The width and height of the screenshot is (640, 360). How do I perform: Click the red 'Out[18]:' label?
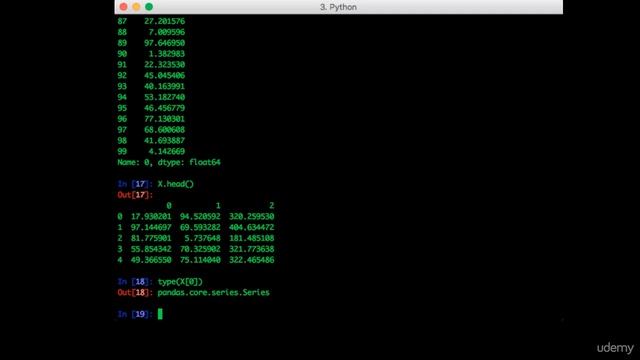point(135,292)
